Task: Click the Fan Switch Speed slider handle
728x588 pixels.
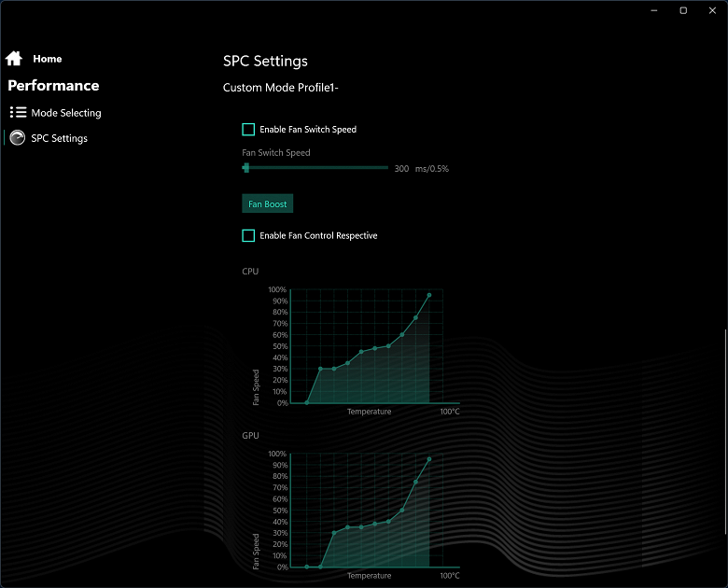Action: point(246,168)
